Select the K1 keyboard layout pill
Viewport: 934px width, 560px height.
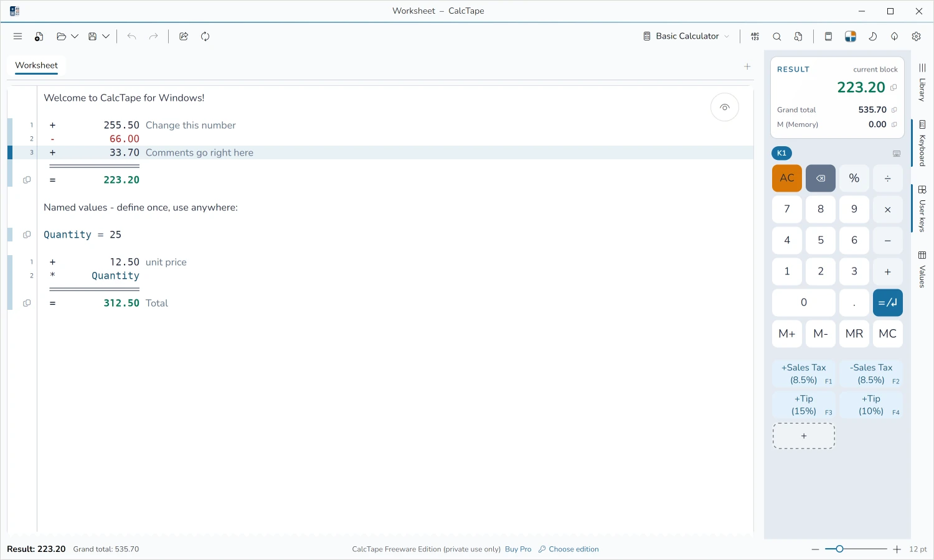782,153
